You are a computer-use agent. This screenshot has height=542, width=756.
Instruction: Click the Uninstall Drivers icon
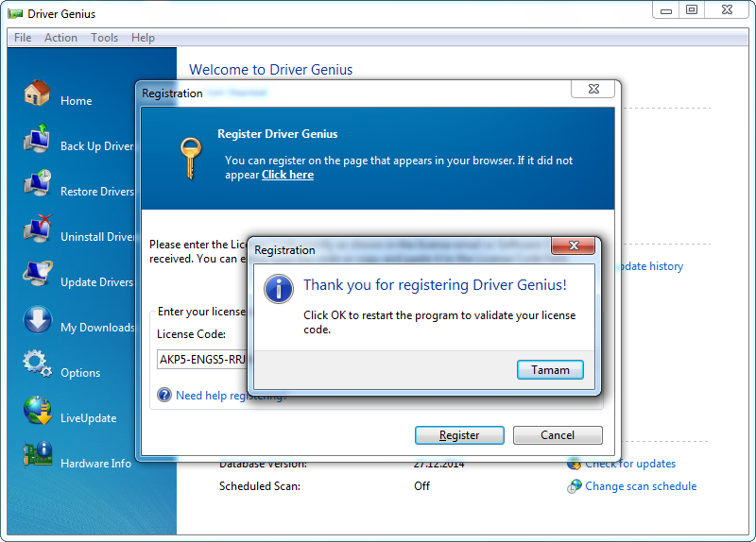(37, 230)
